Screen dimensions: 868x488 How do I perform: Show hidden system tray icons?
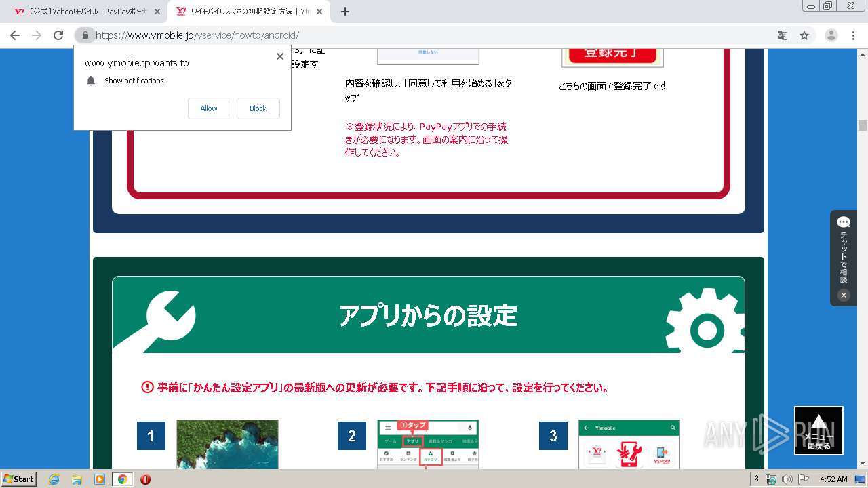tap(756, 479)
